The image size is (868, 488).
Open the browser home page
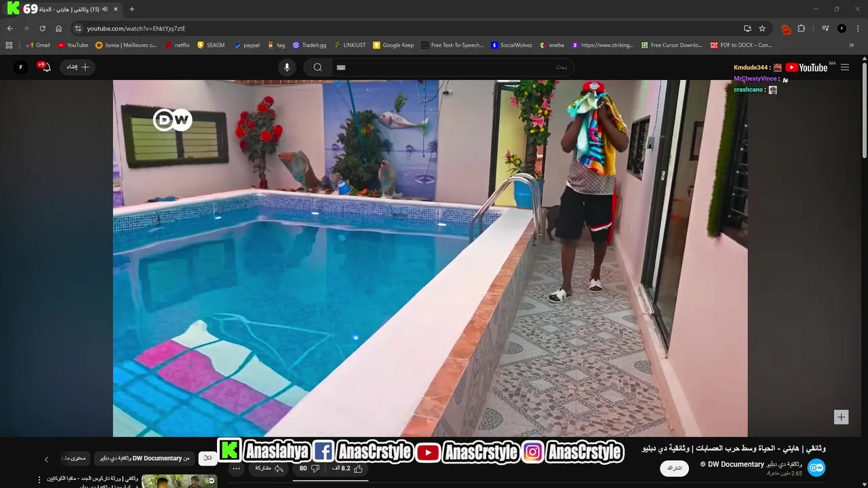[x=58, y=28]
